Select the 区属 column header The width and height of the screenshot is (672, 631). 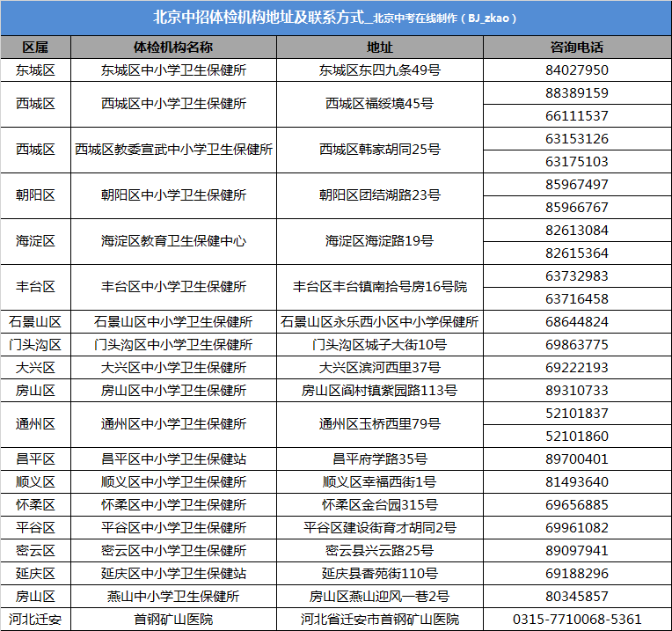tap(35, 48)
